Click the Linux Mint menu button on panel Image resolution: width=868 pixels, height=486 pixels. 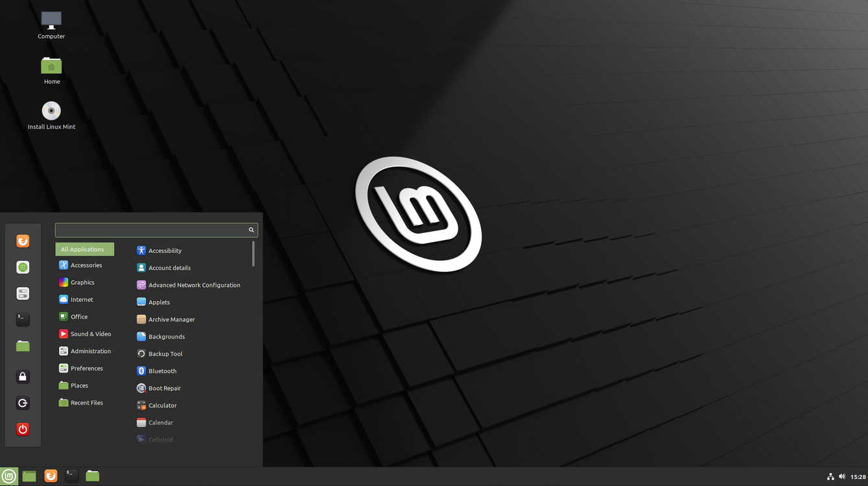click(x=9, y=476)
